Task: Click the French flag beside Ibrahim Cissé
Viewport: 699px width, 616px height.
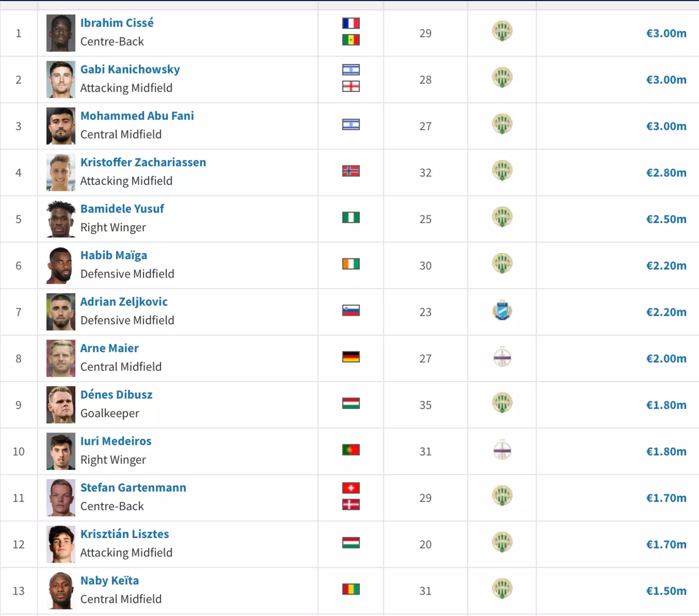Action: tap(351, 23)
